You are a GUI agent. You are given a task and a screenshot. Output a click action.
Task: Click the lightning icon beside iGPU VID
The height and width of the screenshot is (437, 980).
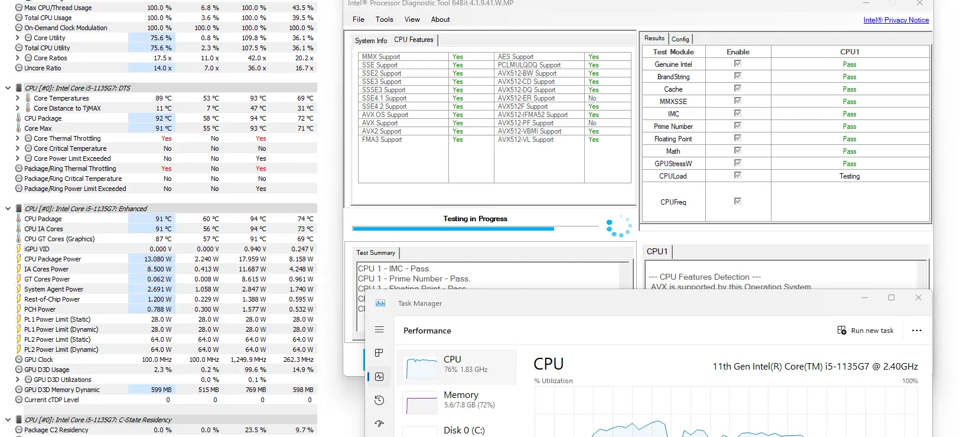19,249
